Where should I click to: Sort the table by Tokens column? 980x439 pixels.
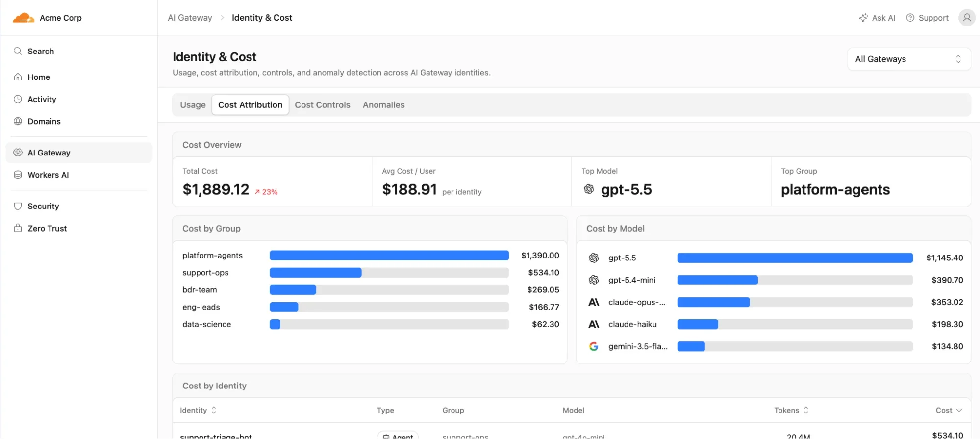pos(791,410)
